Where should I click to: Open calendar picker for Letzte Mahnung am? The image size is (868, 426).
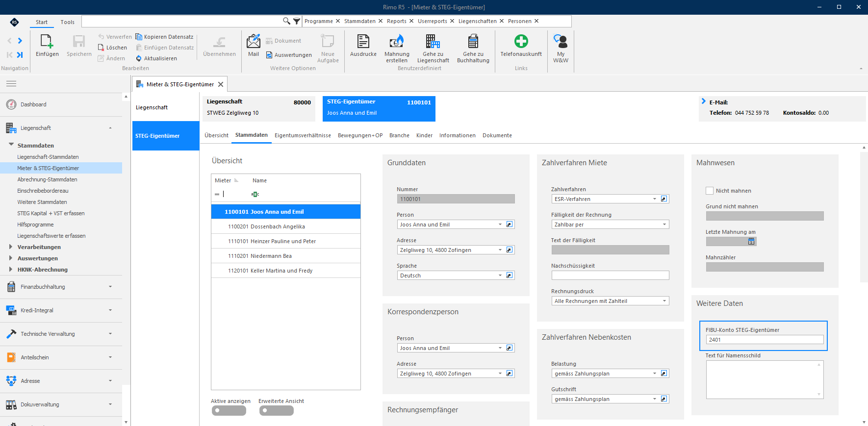pos(751,242)
